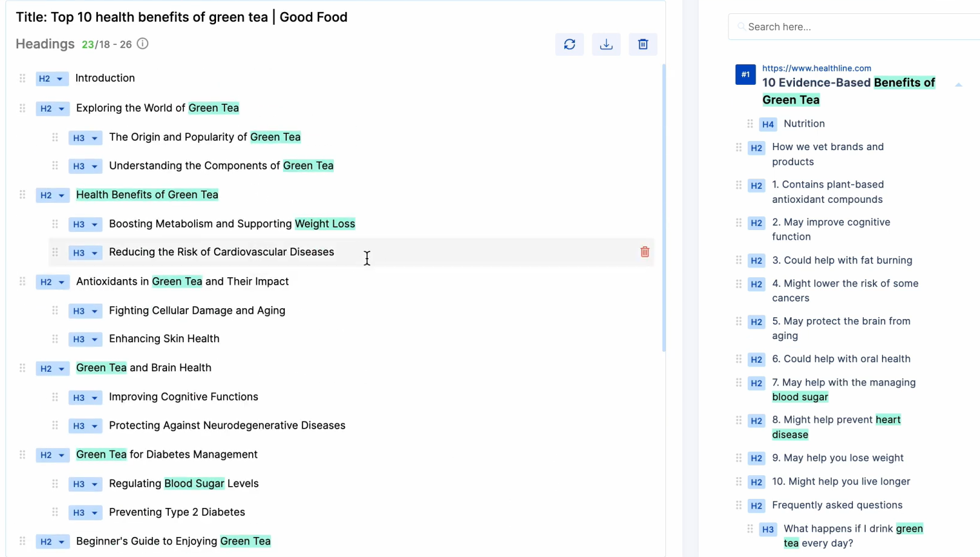Click the refresh headings icon

tap(569, 44)
